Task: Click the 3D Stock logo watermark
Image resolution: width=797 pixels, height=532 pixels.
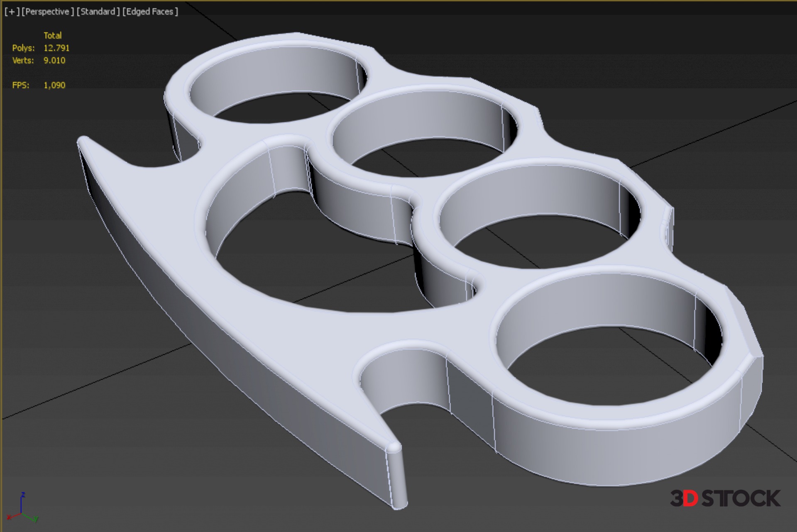Action: click(725, 498)
